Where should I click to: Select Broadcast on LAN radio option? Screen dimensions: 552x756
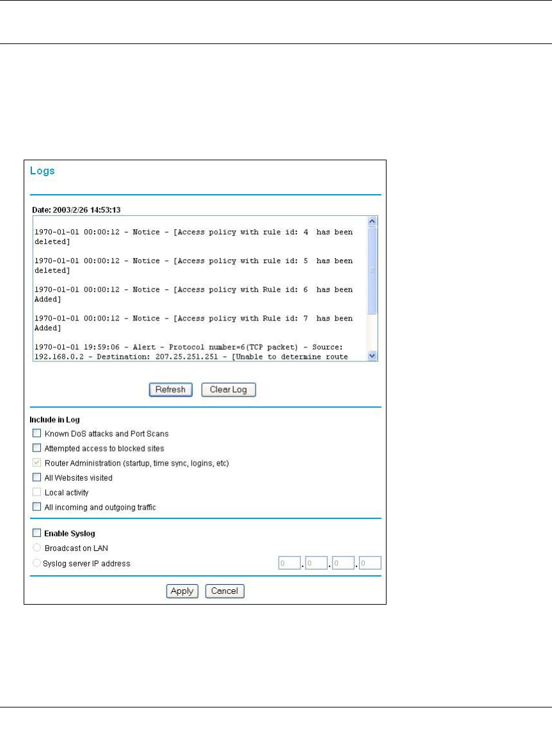[36, 548]
